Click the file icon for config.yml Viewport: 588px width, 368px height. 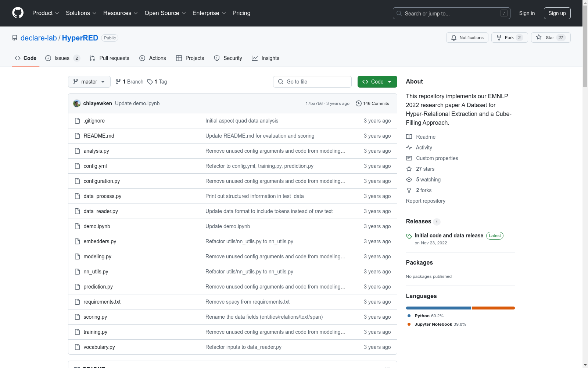point(77,166)
